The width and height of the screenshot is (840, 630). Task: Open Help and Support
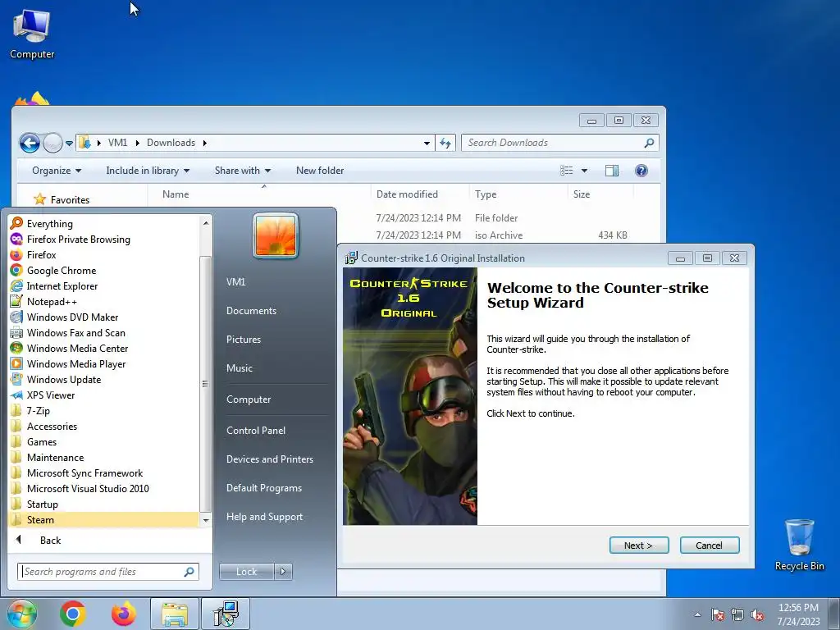pos(264,517)
